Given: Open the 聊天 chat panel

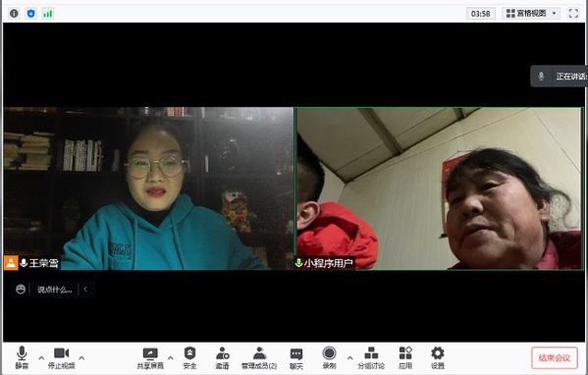Looking at the screenshot, I should [296, 358].
